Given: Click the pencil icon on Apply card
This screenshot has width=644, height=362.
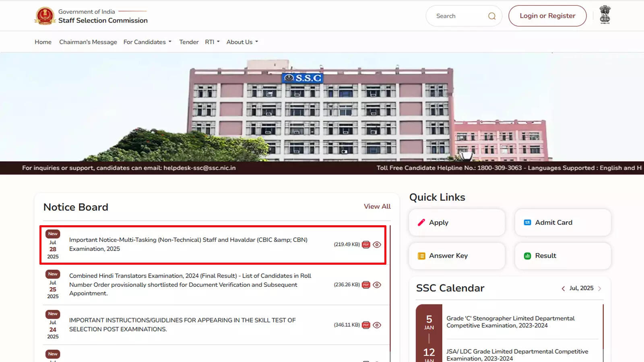Looking at the screenshot, I should click(421, 222).
